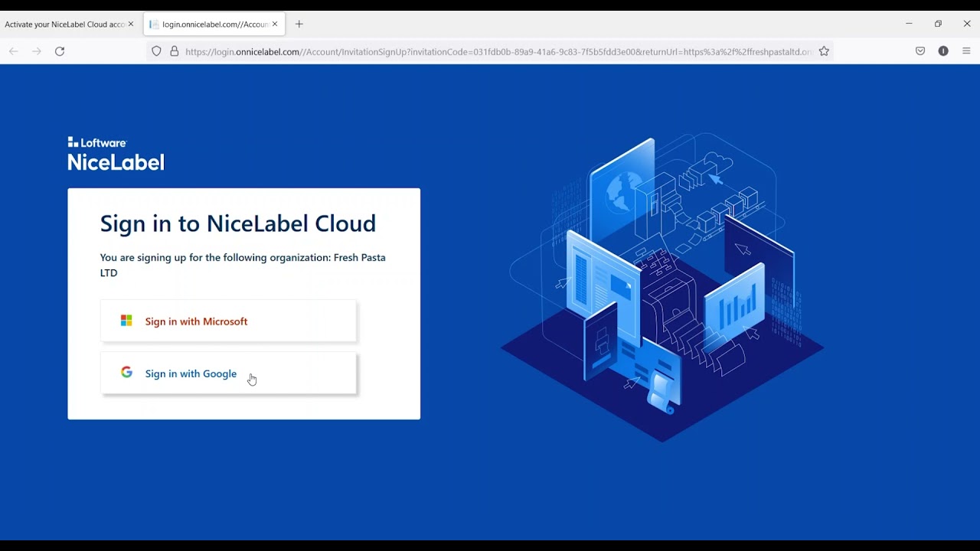Click the isometric cloud printing illustration
The height and width of the screenshot is (551, 980).
[663, 287]
